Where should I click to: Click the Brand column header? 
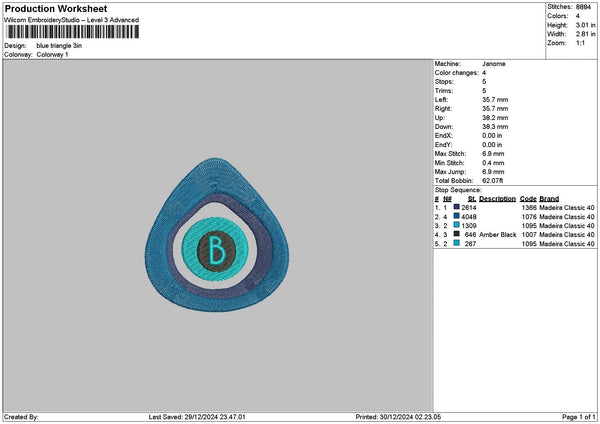(549, 198)
